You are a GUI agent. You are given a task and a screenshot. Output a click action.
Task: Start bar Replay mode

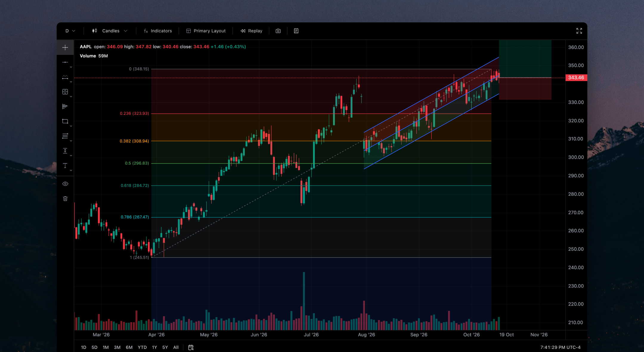click(252, 31)
